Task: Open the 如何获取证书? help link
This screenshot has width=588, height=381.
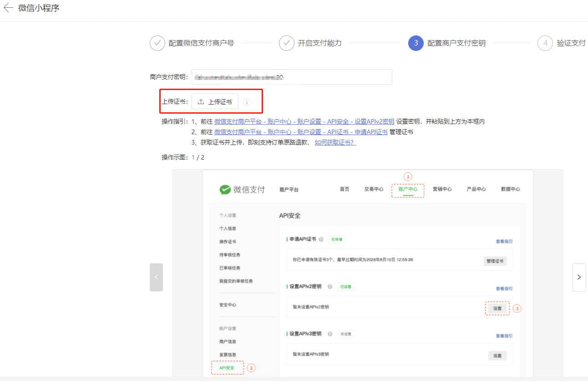Action: [335, 142]
